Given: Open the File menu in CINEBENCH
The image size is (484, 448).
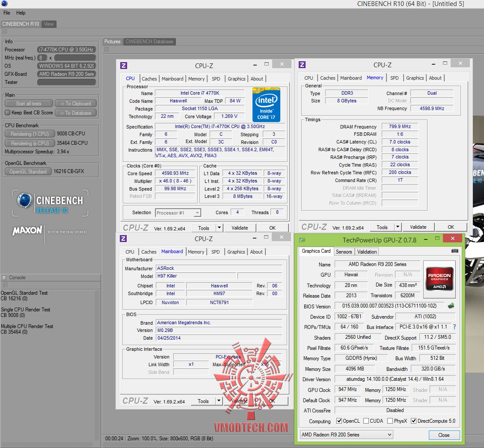Looking at the screenshot, I should [7, 13].
